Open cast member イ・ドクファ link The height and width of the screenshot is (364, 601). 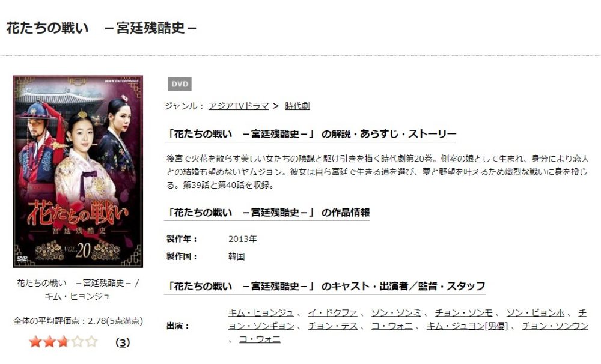332,313
